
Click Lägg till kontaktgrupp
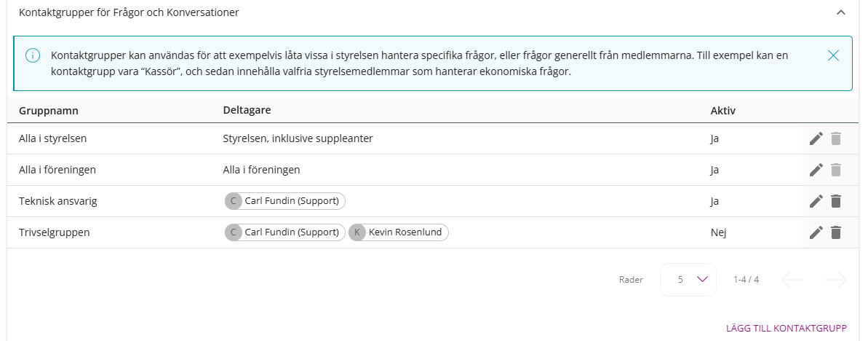tap(787, 328)
